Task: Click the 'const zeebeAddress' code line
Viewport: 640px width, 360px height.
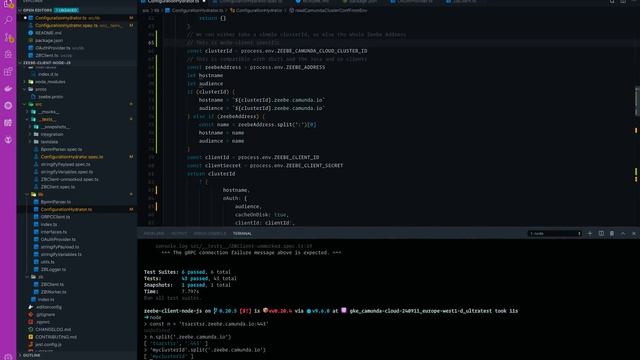Action: [x=256, y=67]
